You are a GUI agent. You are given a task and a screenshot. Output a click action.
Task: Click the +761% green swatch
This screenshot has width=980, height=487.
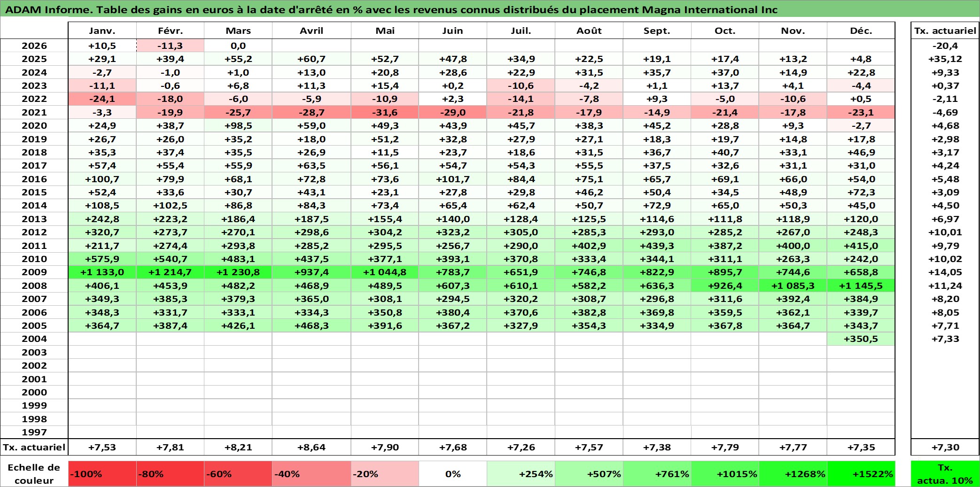(657, 474)
